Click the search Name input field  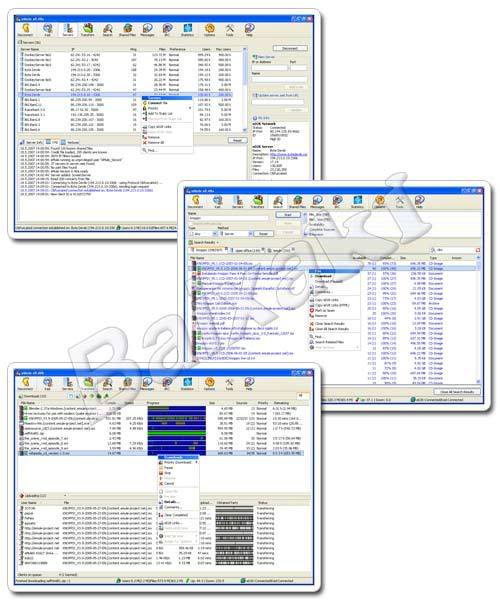228,218
